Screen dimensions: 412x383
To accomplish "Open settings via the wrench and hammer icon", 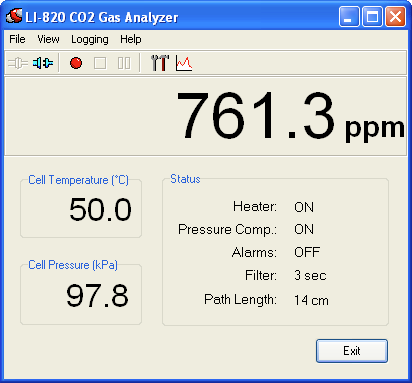I will point(160,63).
